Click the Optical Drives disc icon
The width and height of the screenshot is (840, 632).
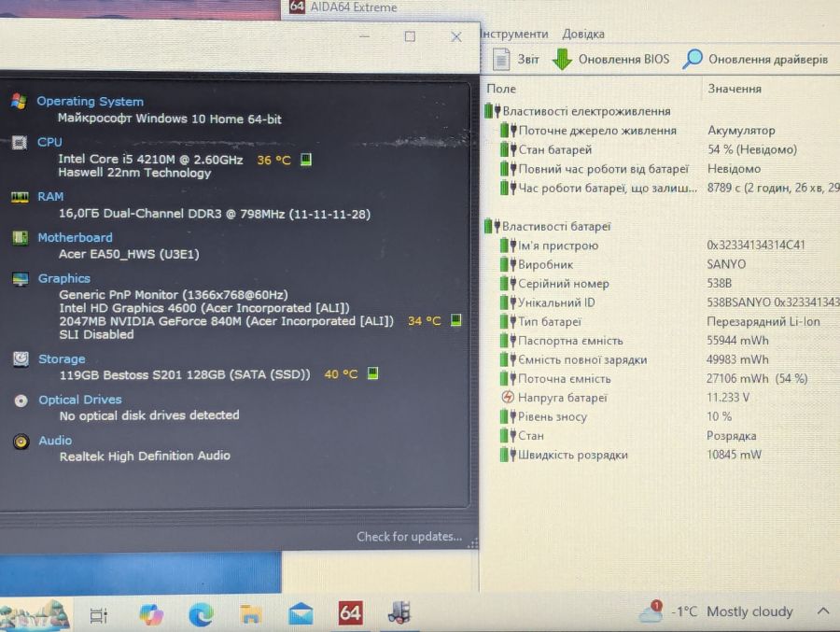tap(21, 400)
